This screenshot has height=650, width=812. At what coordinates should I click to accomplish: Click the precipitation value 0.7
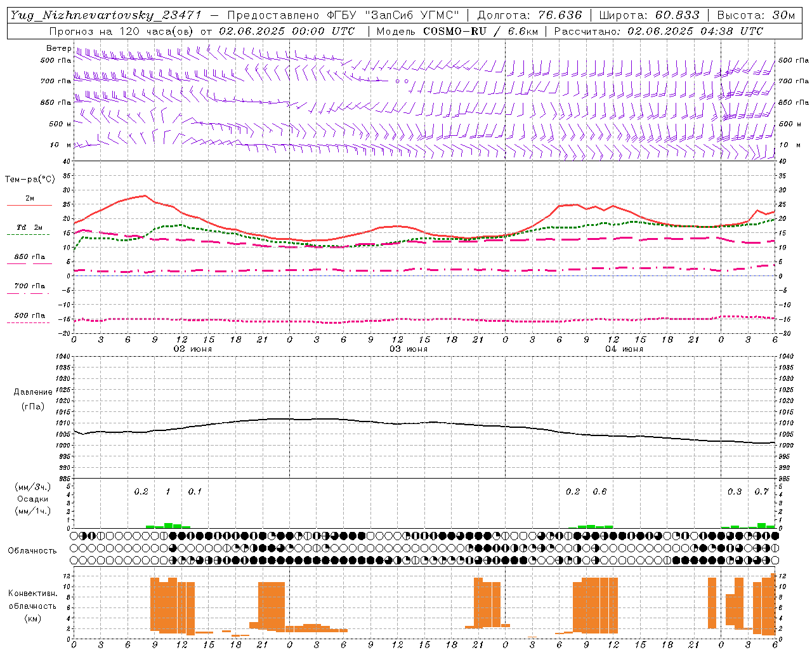tap(761, 491)
